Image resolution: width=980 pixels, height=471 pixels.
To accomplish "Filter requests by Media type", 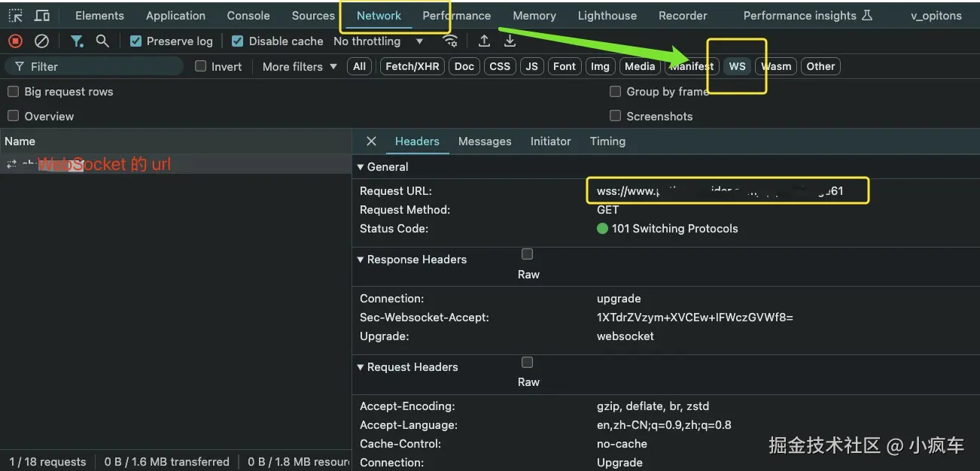I will coord(640,66).
